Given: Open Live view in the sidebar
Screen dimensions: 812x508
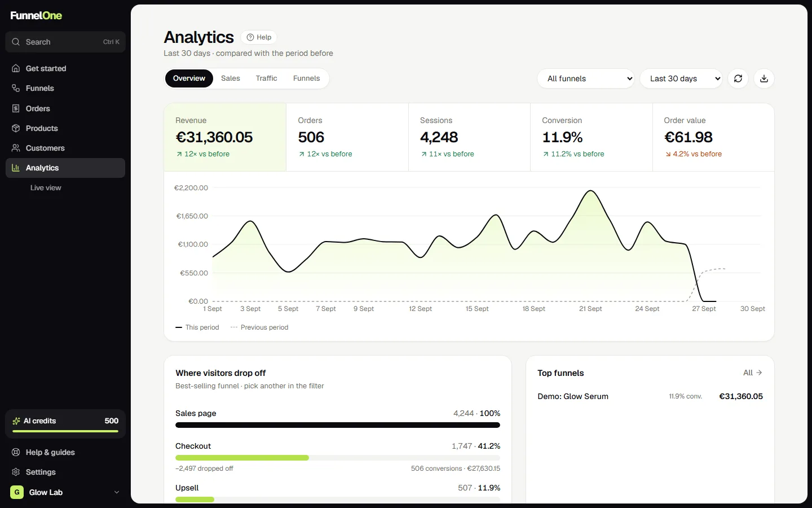Looking at the screenshot, I should (46, 187).
